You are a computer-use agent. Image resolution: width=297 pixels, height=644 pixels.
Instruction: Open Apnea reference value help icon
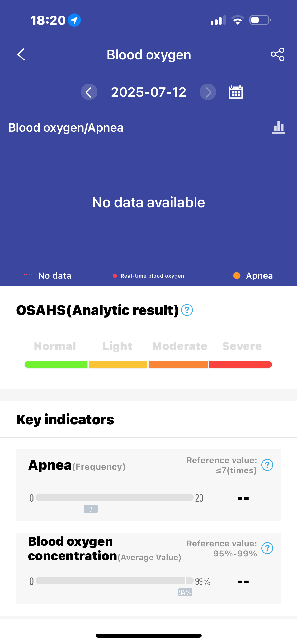click(x=267, y=465)
